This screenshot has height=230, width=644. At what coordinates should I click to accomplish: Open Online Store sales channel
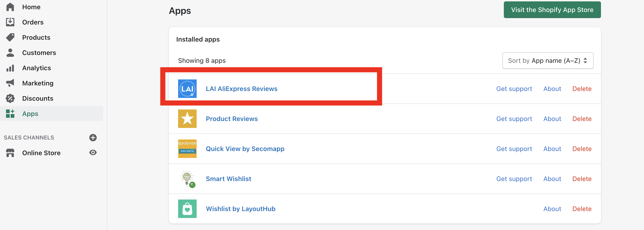click(41, 153)
